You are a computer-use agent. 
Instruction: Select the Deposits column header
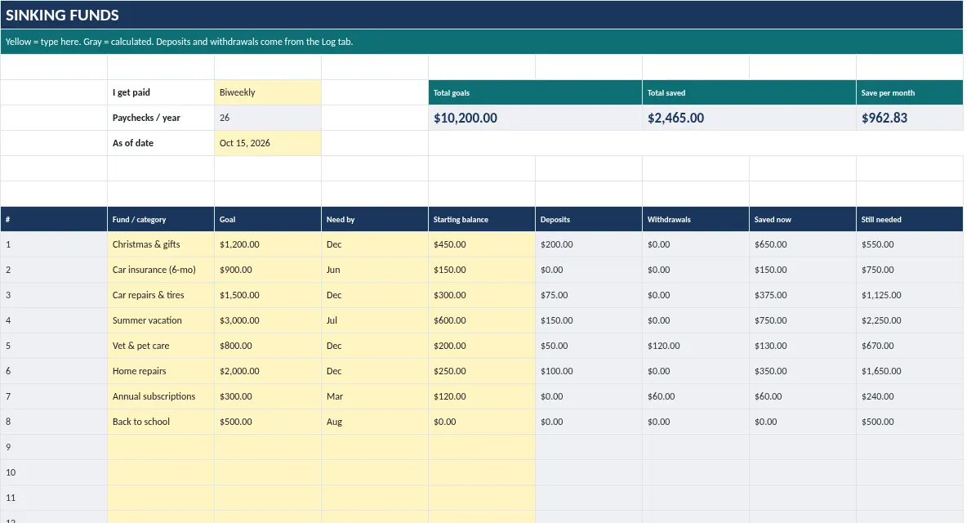coord(589,219)
